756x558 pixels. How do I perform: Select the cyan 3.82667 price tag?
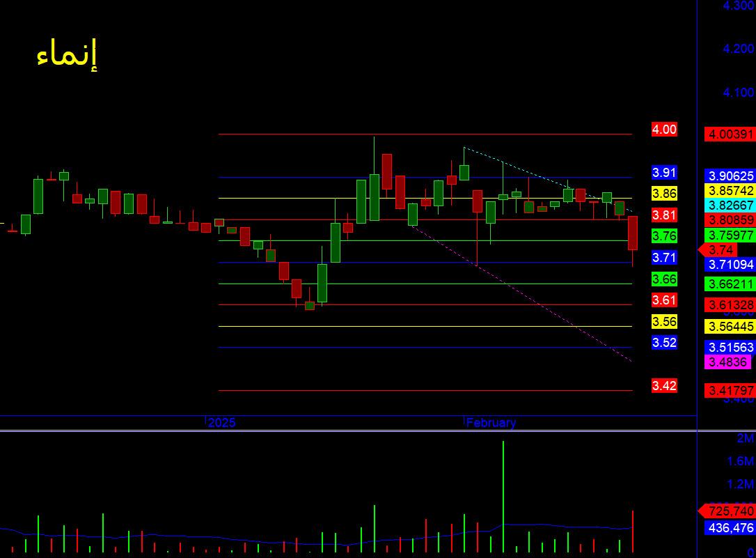tap(730, 205)
